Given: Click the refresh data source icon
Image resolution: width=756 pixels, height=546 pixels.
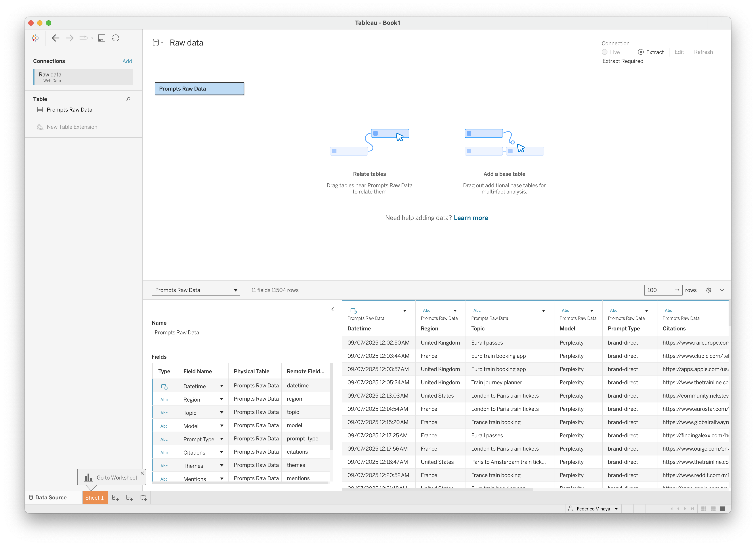Looking at the screenshot, I should tap(116, 38).
